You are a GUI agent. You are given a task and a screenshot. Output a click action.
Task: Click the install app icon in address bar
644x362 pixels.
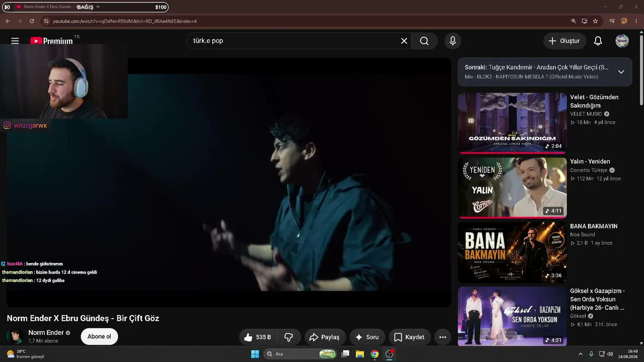(x=585, y=21)
